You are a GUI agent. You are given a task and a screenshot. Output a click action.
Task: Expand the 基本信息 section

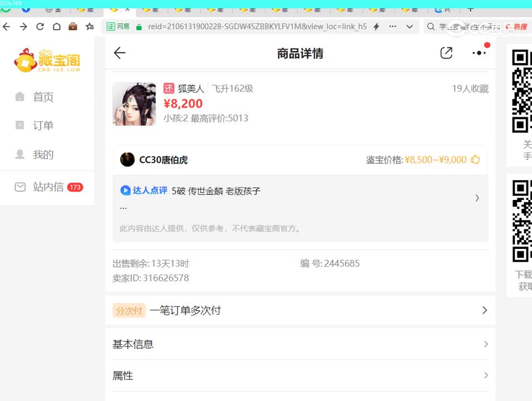[299, 344]
